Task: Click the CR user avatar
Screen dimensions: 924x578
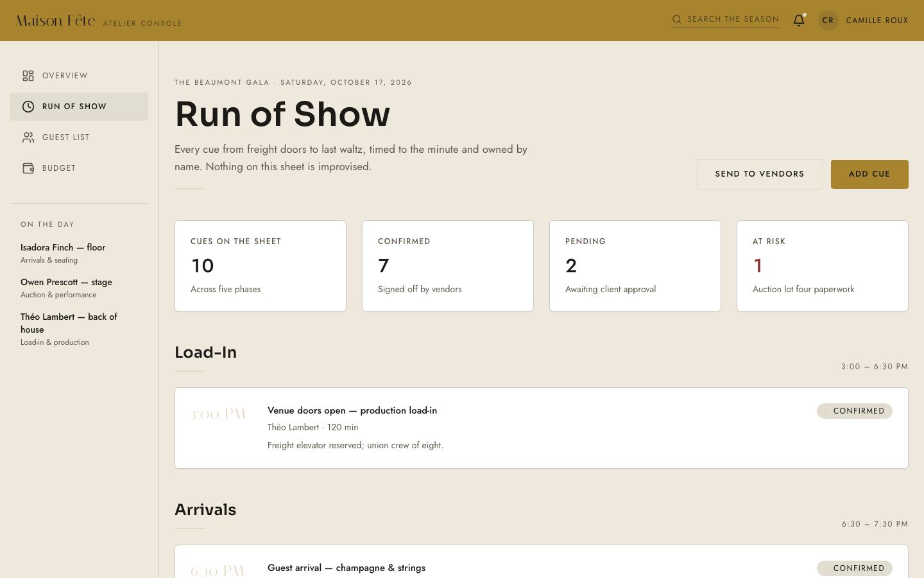Action: [x=828, y=21]
